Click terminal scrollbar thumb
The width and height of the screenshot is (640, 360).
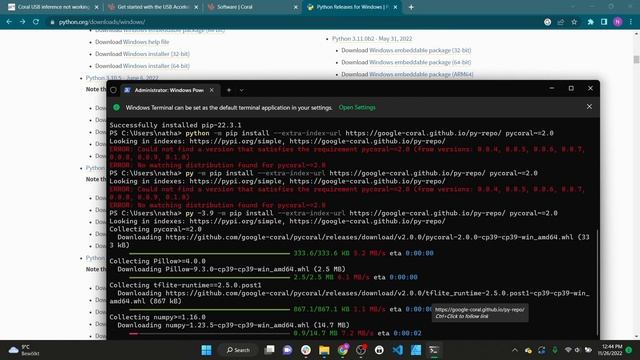(x=597, y=282)
